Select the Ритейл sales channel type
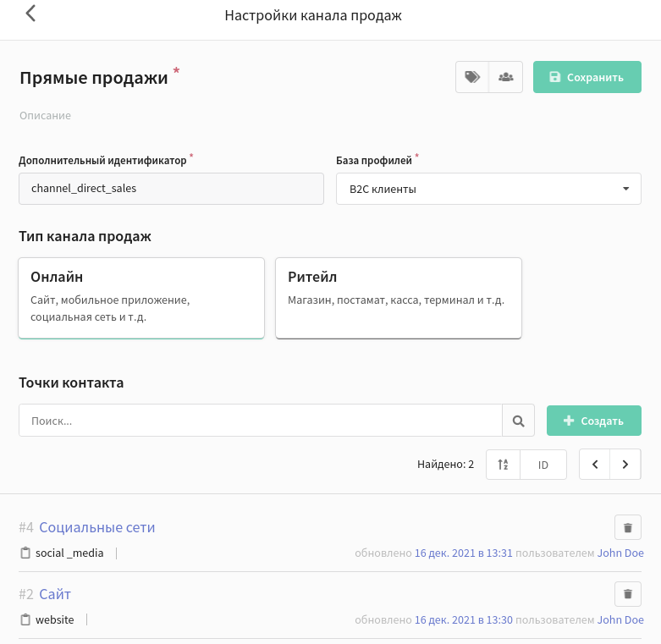The image size is (661, 644). pyautogui.click(x=399, y=298)
